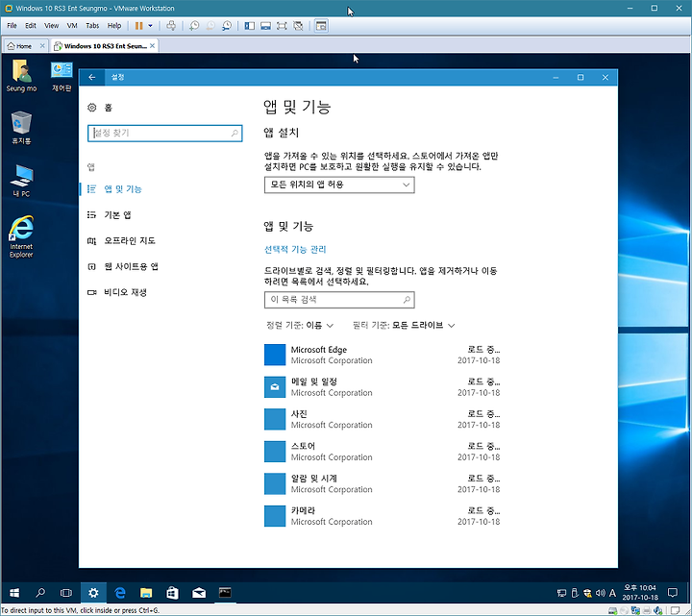This screenshot has width=692, height=616.
Task: Close the Home tab
Action: (42, 45)
